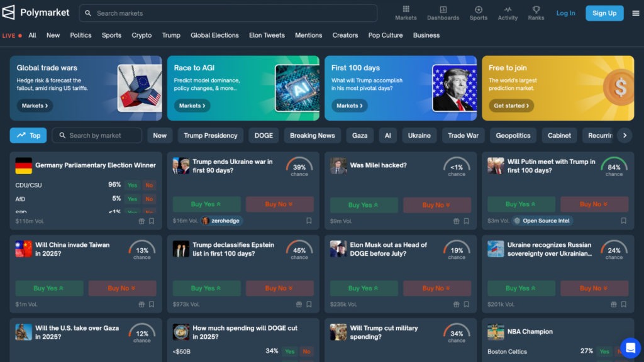Select the Crypto category tab

click(x=142, y=35)
